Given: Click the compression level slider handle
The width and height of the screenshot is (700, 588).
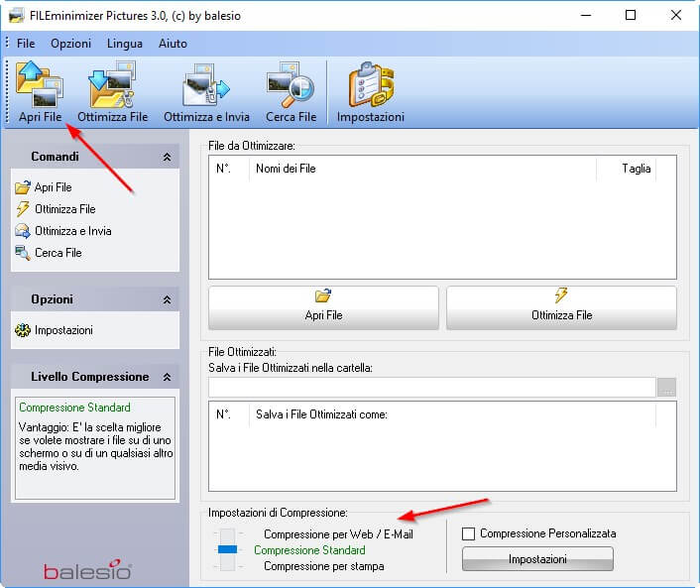Looking at the screenshot, I should [x=227, y=549].
